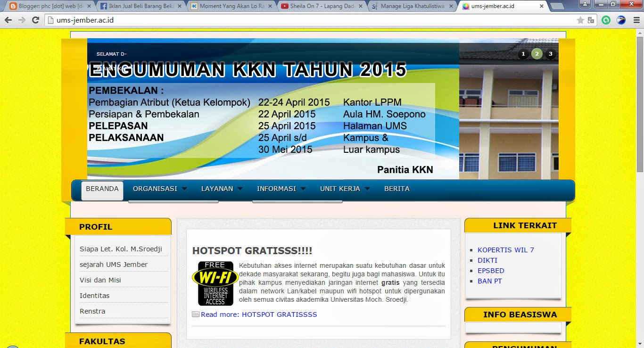Click the green circular extension icon
The image size is (644, 348).
pos(606,20)
